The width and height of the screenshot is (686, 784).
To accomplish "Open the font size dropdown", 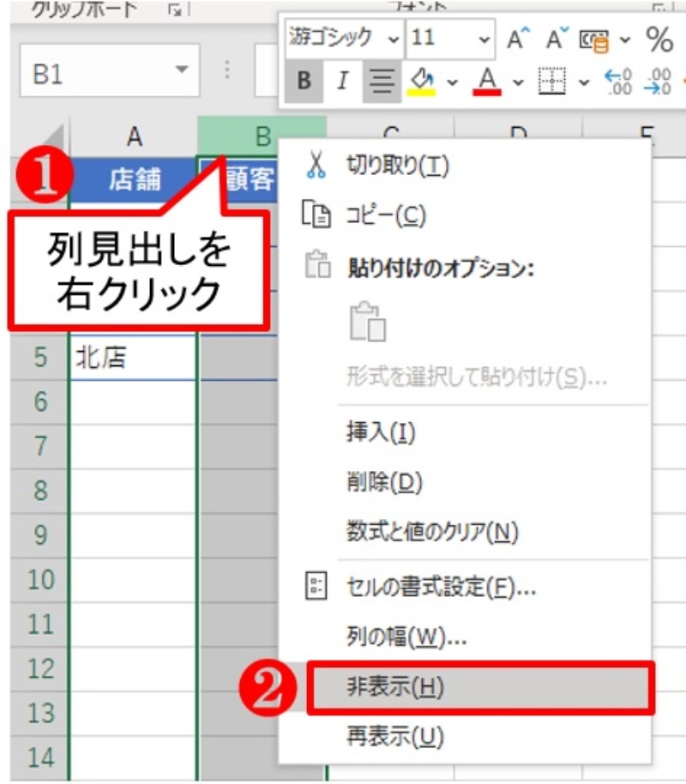I will tap(484, 39).
